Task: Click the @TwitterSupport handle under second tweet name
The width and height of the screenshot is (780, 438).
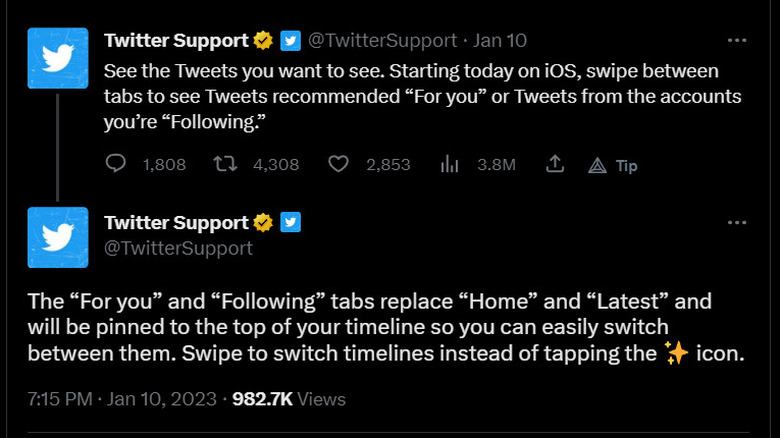Action: pyautogui.click(x=178, y=248)
